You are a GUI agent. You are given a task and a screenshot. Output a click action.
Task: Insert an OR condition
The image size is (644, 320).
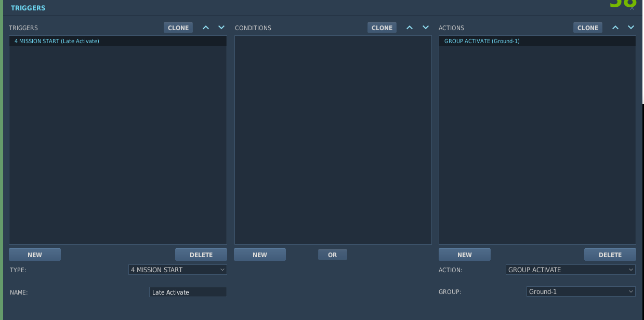point(333,255)
